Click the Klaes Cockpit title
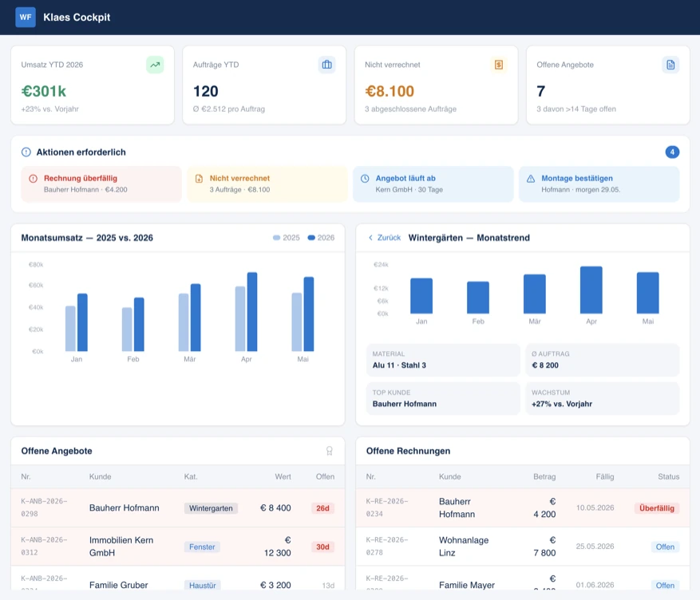Viewport: 700px width, 600px height. coord(77,18)
